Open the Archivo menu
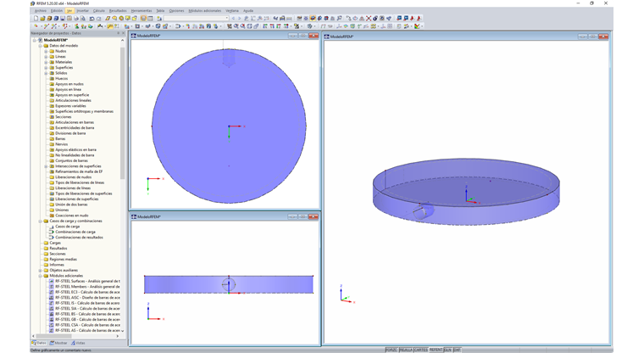The image size is (644, 353). (41, 11)
